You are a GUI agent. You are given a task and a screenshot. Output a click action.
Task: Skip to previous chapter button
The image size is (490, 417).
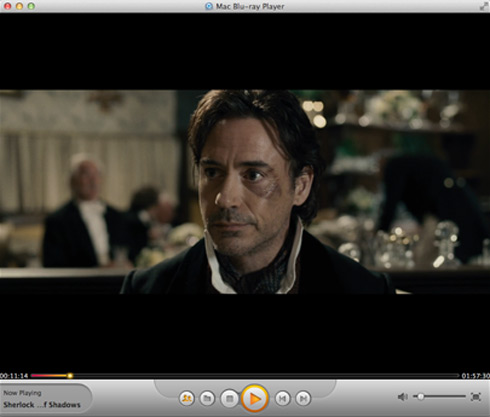tap(282, 398)
